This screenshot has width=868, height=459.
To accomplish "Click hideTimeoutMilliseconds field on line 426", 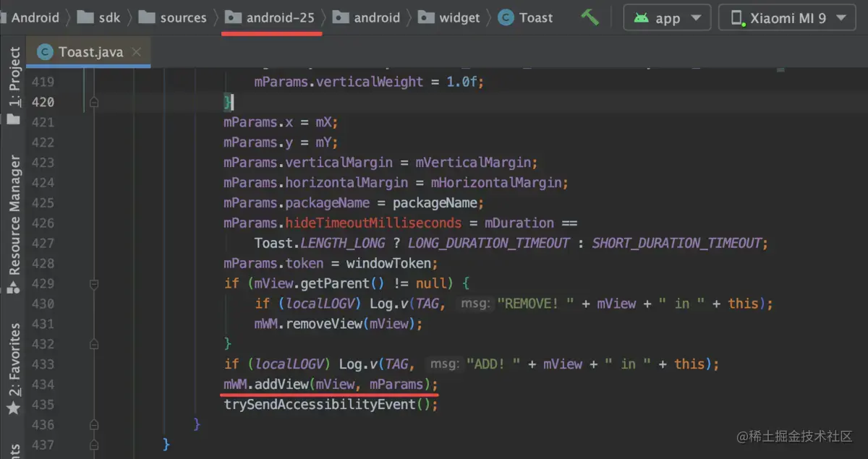I will (374, 223).
